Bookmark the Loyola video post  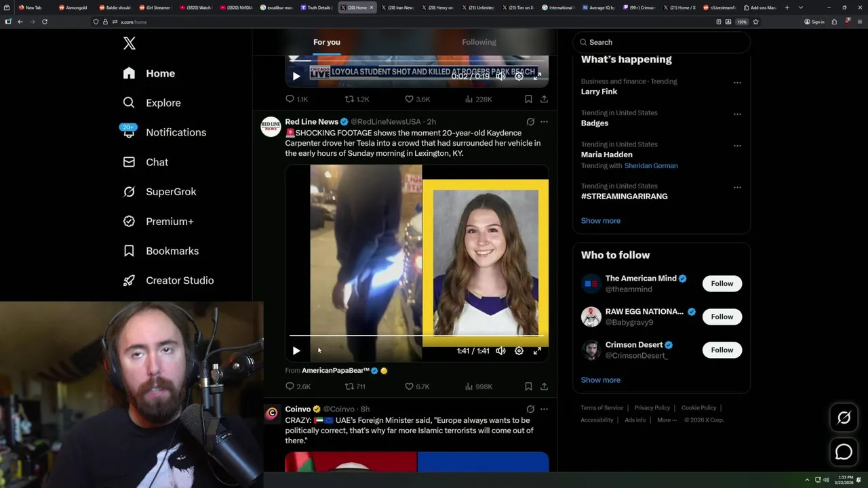coord(528,99)
